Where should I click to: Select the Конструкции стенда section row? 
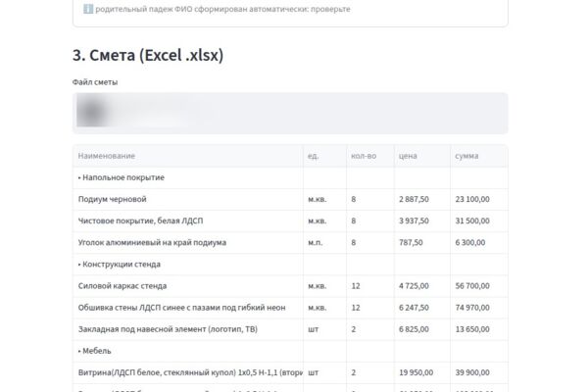tap(290, 265)
